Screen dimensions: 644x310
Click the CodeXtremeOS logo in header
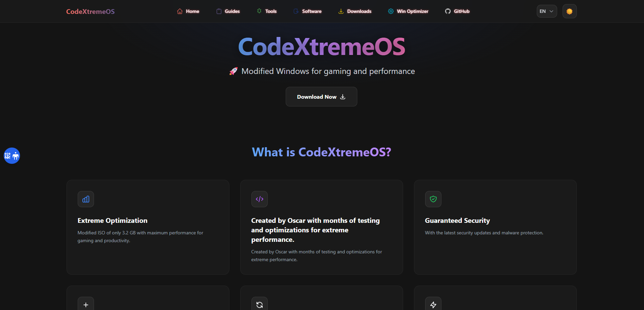pyautogui.click(x=90, y=12)
